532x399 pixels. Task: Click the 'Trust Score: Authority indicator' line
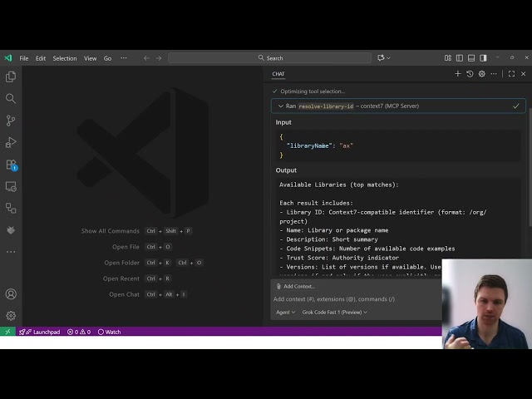(339, 258)
